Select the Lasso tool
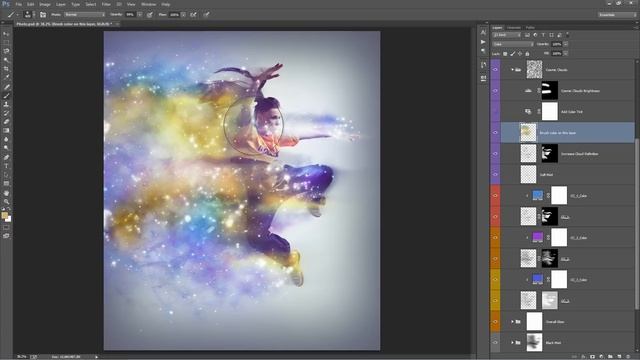 (6, 51)
